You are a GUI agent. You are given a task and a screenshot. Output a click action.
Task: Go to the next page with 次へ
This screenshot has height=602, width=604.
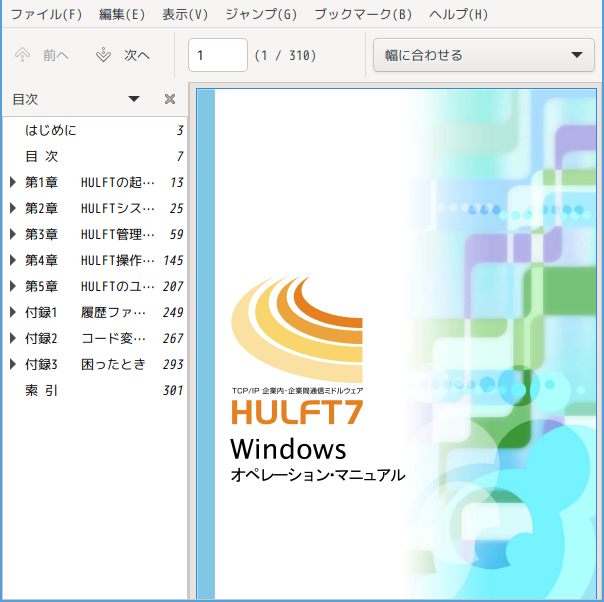(x=123, y=55)
